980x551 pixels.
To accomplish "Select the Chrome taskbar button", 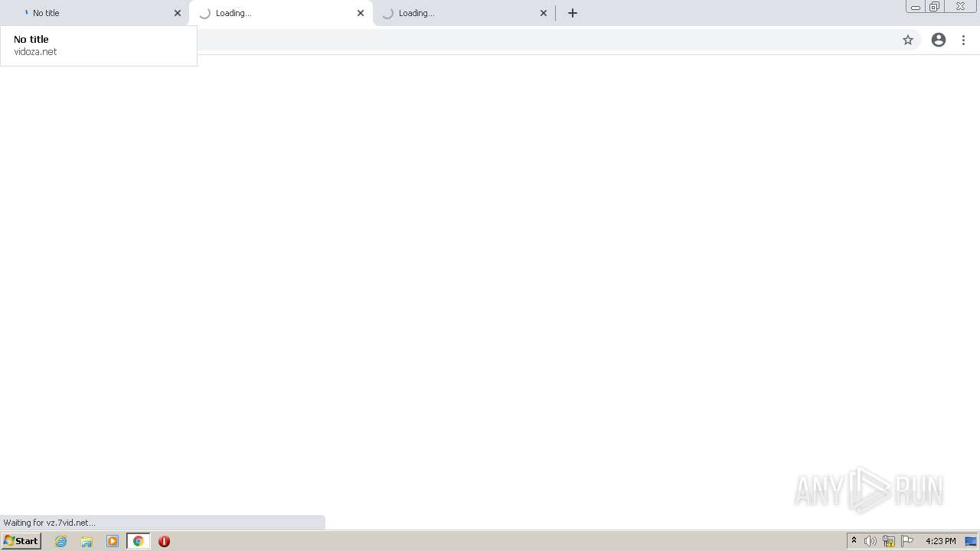I will (139, 541).
